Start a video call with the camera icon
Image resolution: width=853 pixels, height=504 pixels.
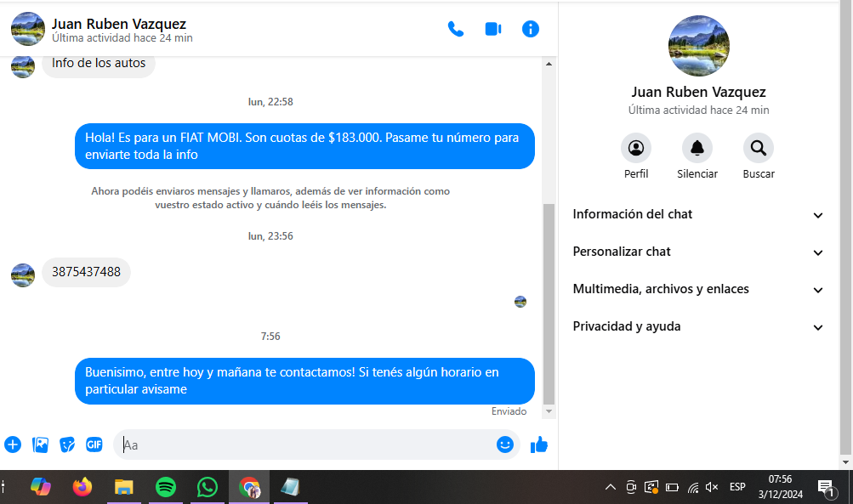pos(493,29)
